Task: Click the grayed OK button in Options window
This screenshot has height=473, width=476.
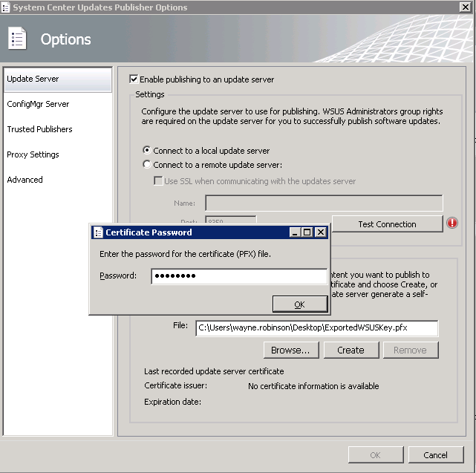Action: click(376, 454)
